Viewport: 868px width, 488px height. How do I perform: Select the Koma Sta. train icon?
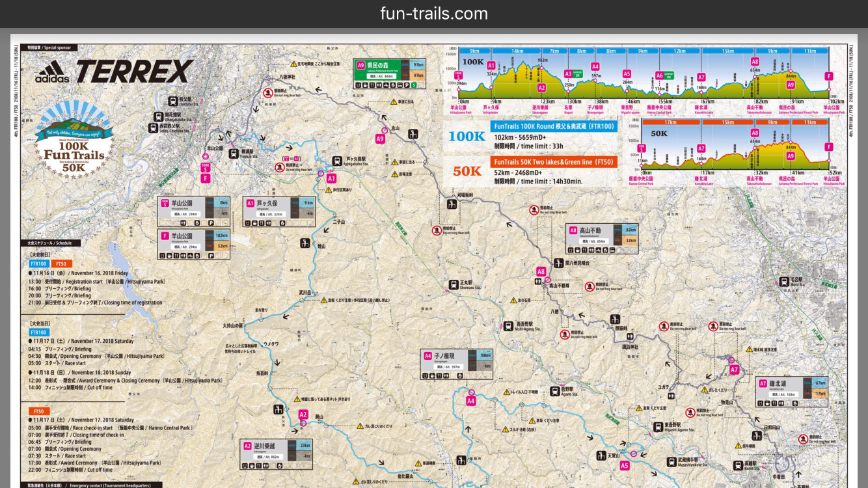[738, 465]
